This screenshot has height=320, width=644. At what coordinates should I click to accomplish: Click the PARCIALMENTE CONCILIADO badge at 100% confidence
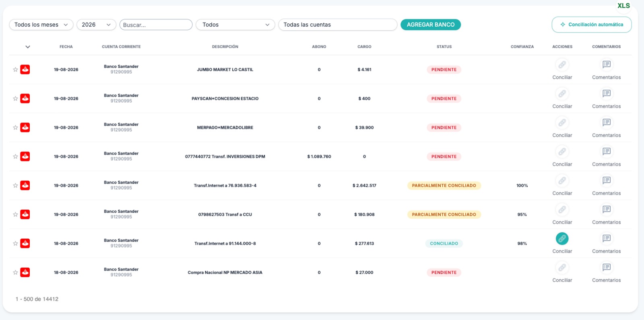click(444, 186)
